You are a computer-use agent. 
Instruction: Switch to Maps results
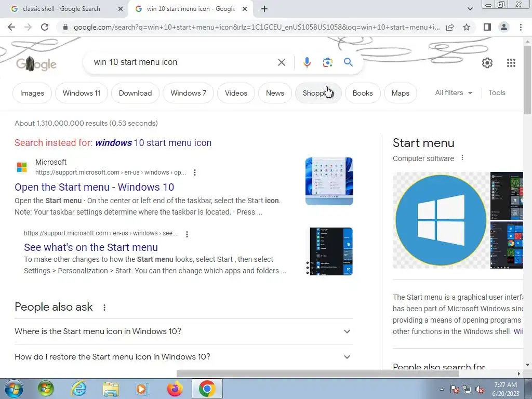click(401, 93)
